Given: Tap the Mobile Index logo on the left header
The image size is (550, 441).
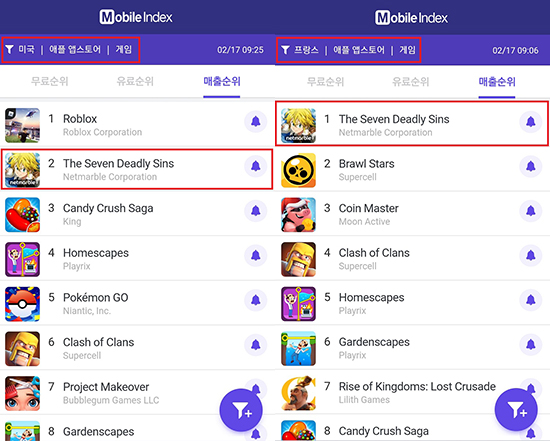Looking at the screenshot, I should click(x=136, y=17).
